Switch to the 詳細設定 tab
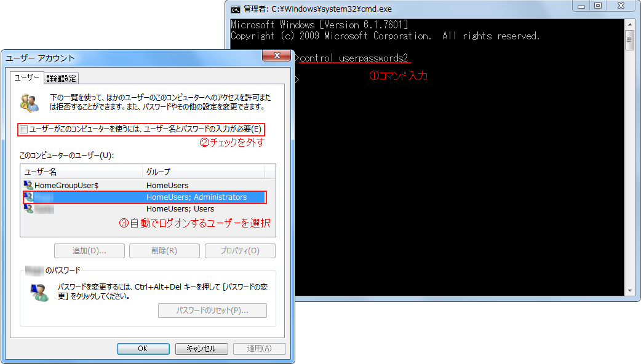641x364 pixels. 61,78
